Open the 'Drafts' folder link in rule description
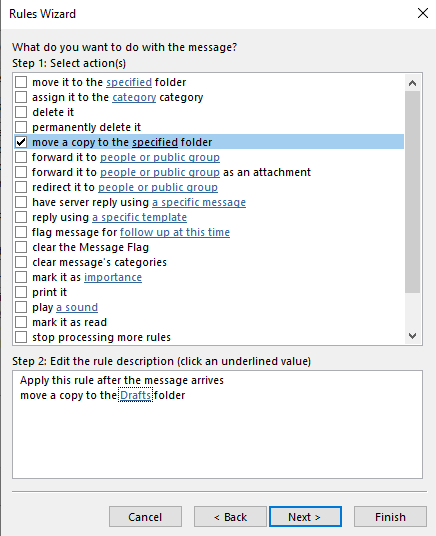 (x=135, y=395)
